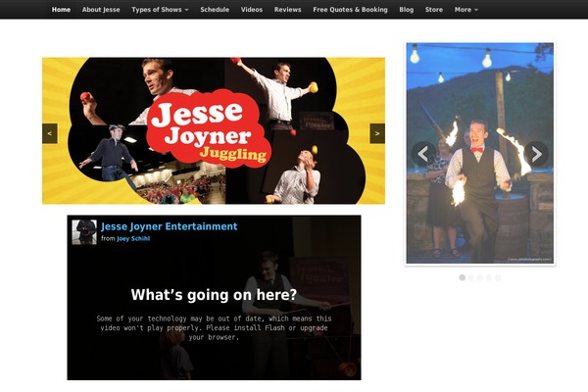This screenshot has height=392, width=588.
Task: Go to About Jesse page
Action: [x=101, y=10]
